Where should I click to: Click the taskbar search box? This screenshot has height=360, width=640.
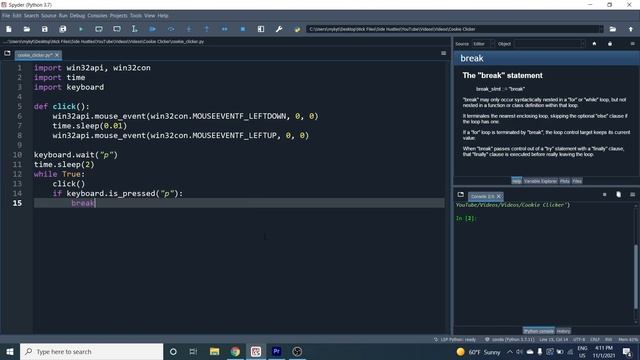coord(91,351)
